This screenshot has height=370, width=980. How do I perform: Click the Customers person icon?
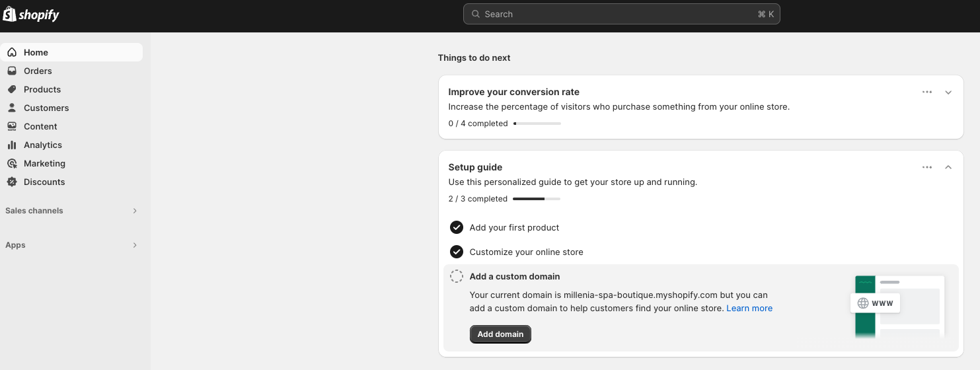point(12,108)
